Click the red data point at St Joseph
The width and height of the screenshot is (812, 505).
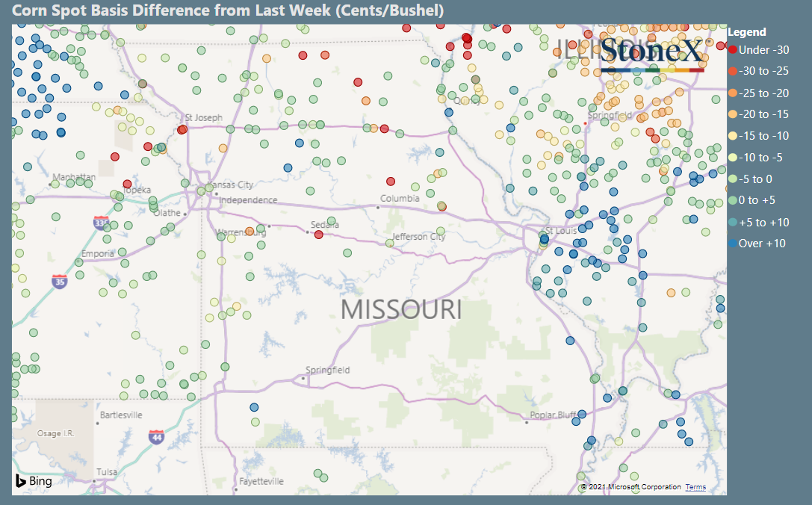[182, 129]
